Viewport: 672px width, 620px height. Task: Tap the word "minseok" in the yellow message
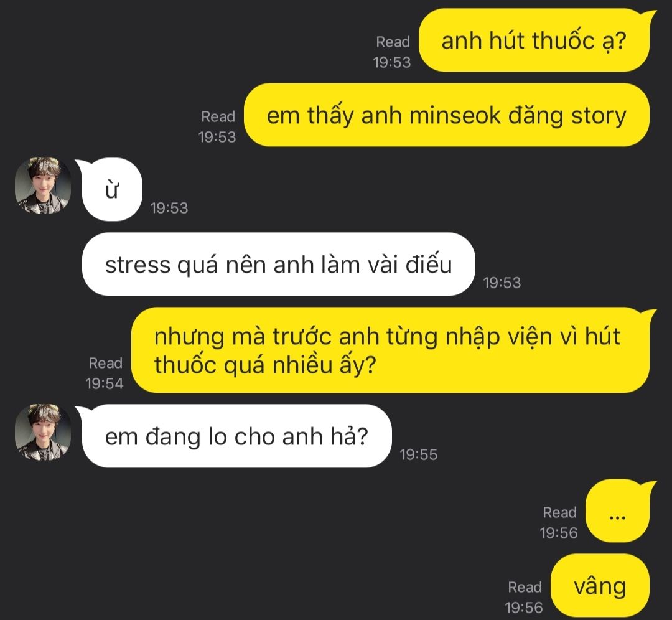(x=455, y=116)
